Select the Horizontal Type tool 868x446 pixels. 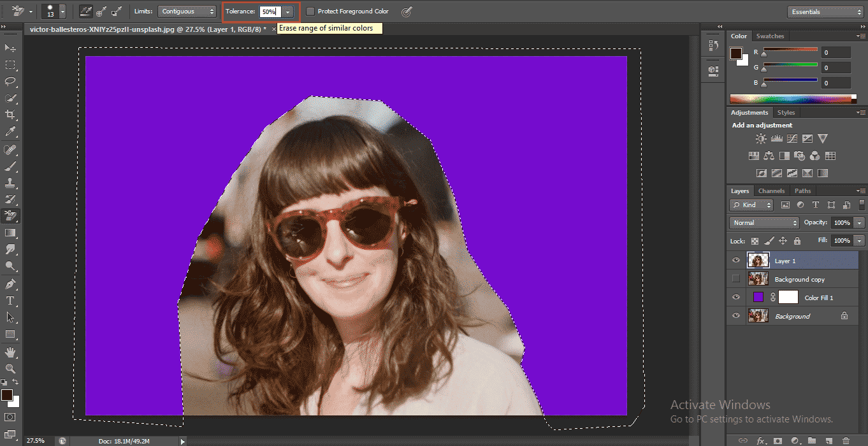(x=10, y=301)
